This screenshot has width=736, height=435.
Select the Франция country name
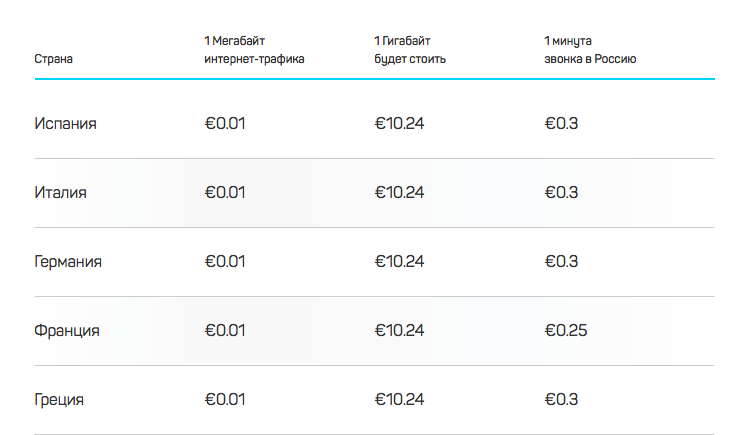(67, 330)
